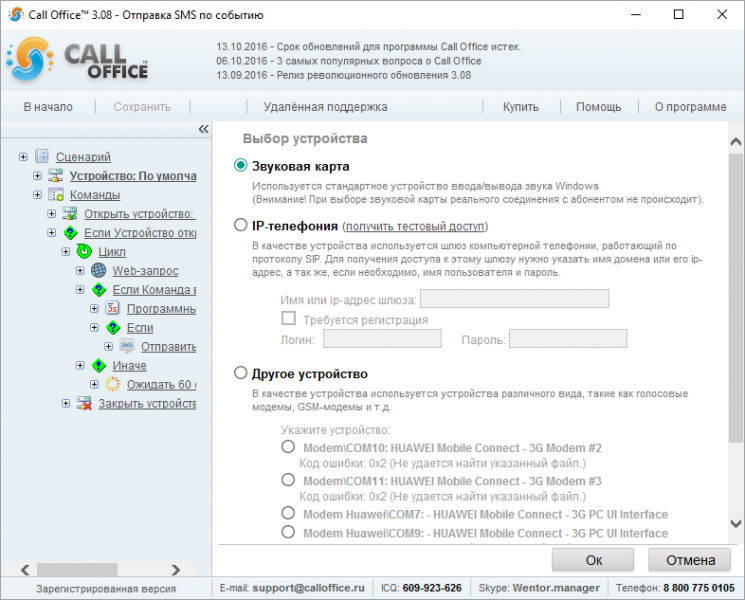Screen dimensions: 745x600
Task: Click the Пароль input field
Action: point(568,339)
